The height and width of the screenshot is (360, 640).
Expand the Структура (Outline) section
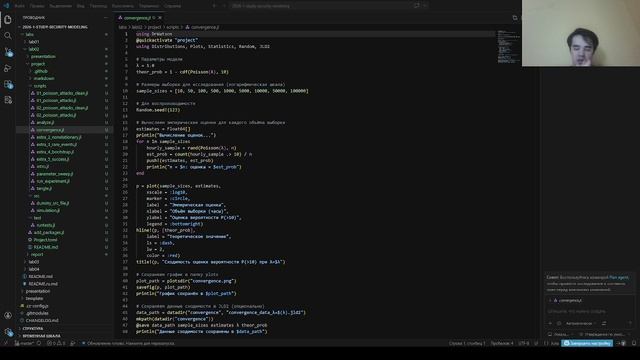coord(33,328)
